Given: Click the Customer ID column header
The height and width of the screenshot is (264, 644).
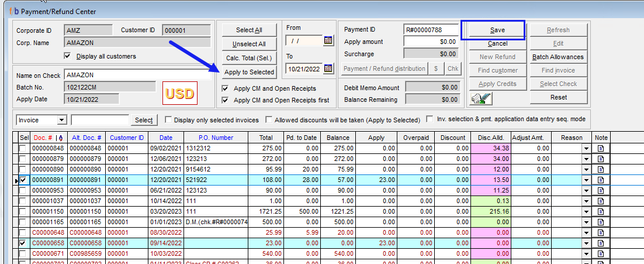Looking at the screenshot, I should (x=126, y=138).
